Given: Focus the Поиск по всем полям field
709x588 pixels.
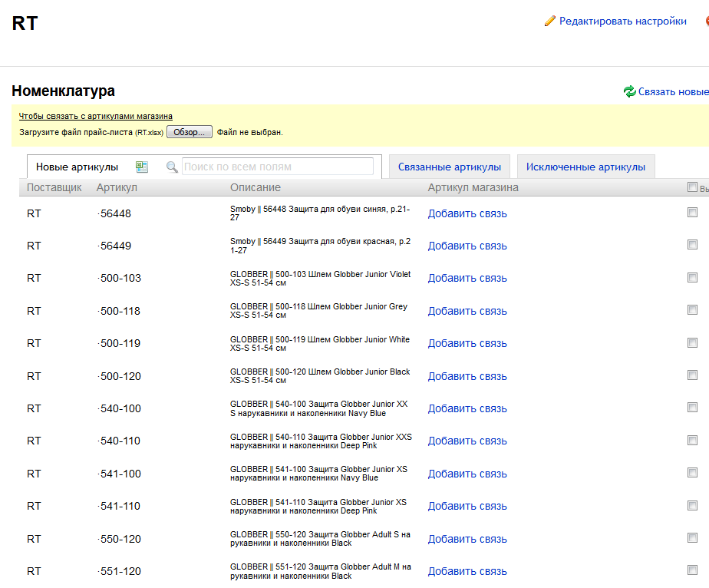Looking at the screenshot, I should [x=278, y=167].
